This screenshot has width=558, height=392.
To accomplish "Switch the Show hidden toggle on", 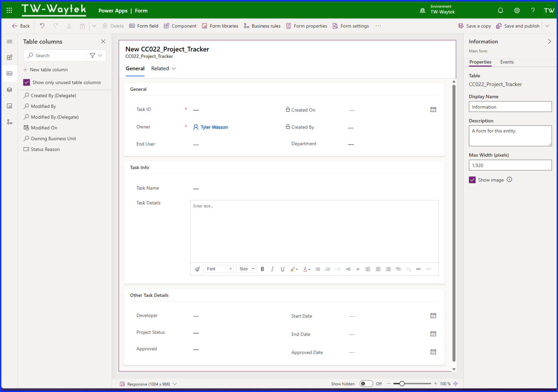I will point(366,383).
